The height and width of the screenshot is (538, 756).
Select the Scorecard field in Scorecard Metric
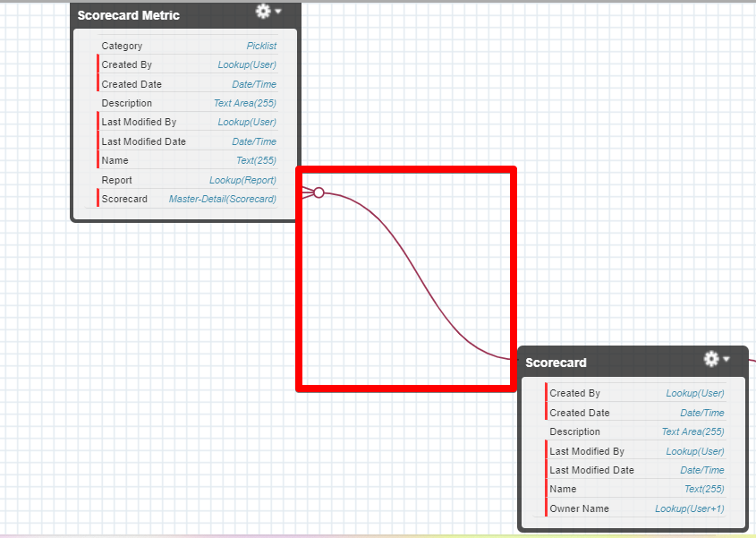(188, 199)
